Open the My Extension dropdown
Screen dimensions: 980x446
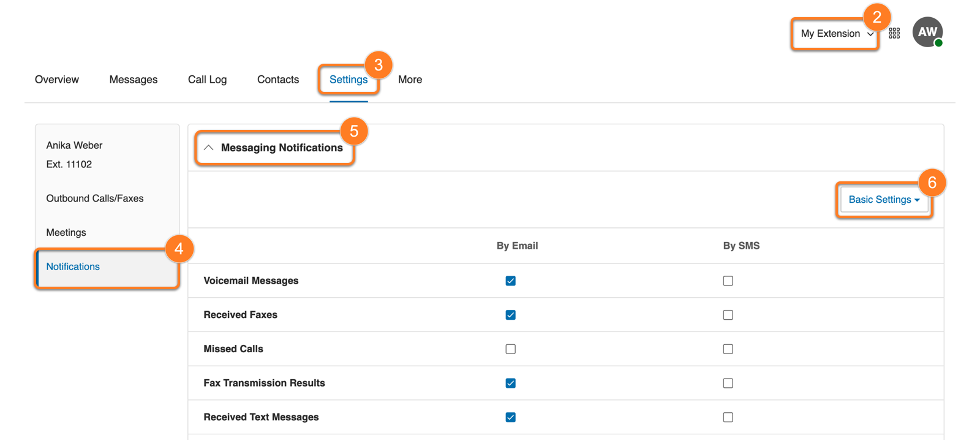tap(836, 34)
